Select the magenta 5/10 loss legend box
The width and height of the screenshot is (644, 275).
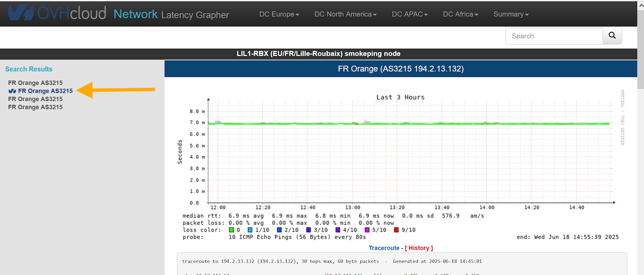367,230
